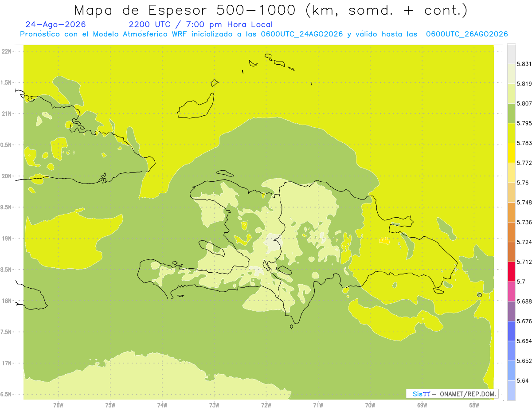Click the 74W longitude label

162,405
